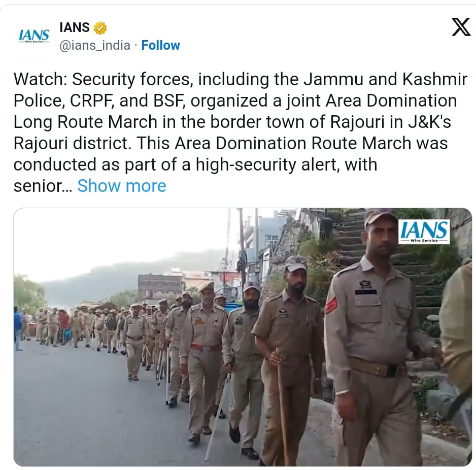Click the truncated word "senior…" in the tweet
This screenshot has width=476, height=470.
[x=43, y=186]
